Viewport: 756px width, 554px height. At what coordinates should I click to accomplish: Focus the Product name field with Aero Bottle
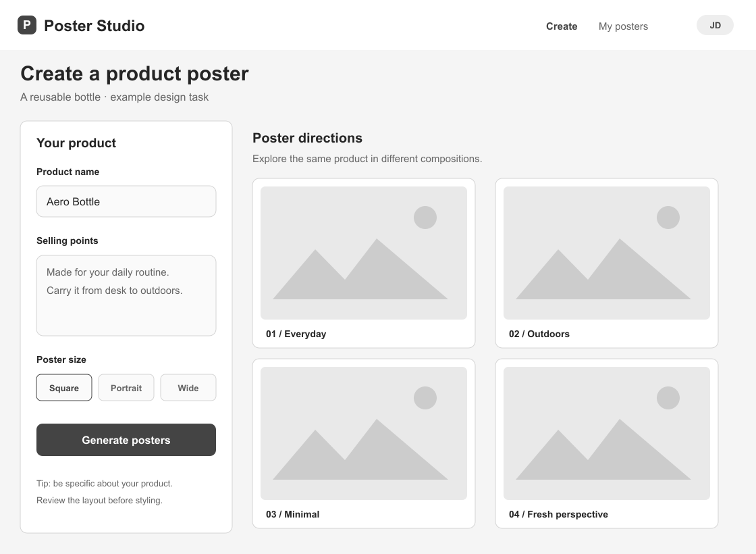click(126, 201)
